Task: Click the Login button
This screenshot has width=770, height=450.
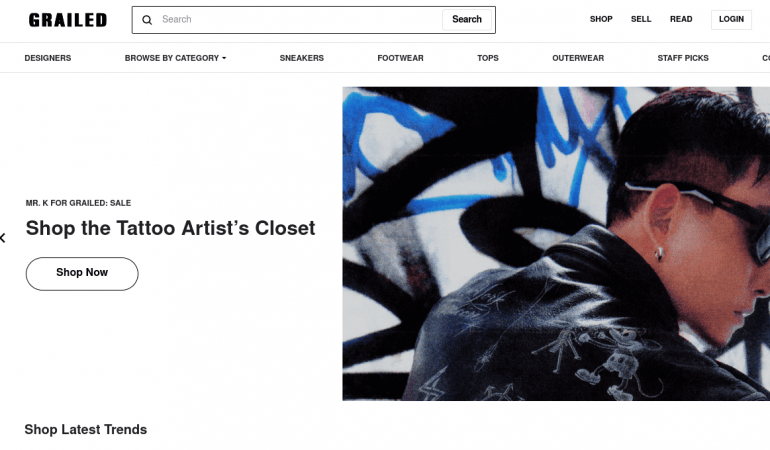Action: 731,20
